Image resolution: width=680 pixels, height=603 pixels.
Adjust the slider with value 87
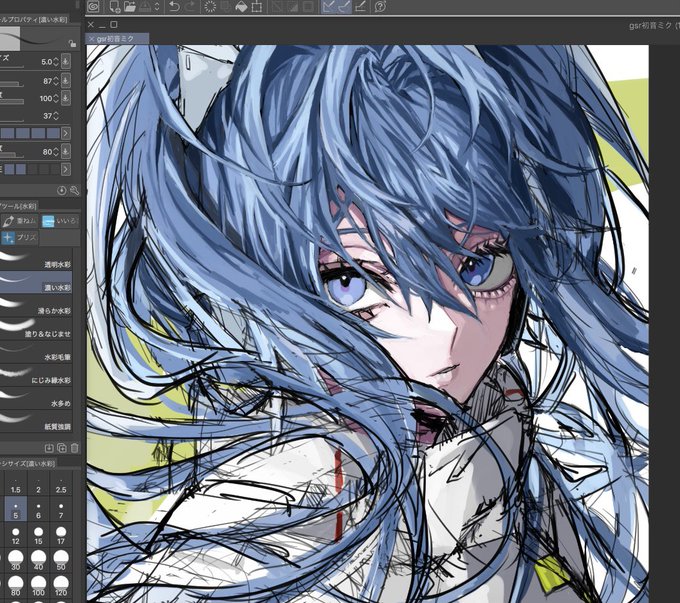pyautogui.click(x=12, y=83)
